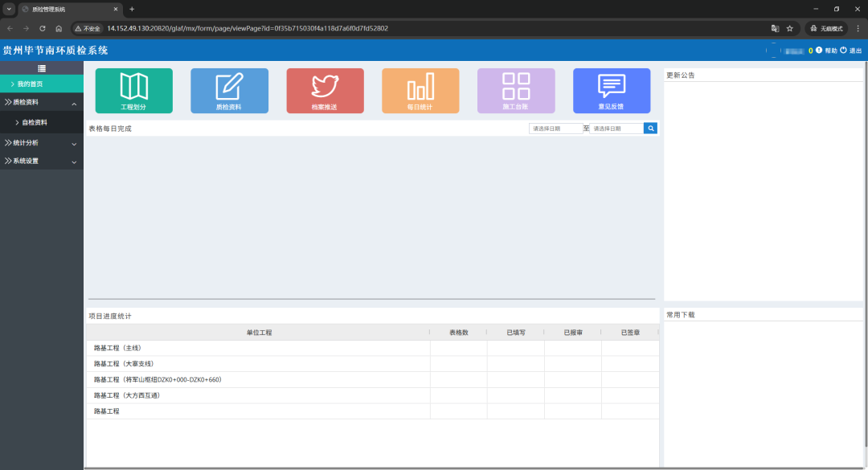Screen dimensions: 868x470
Task: Select row 路基工程（将军山枢纽DZK0+000-DZK0+660）
Action: pos(373,380)
